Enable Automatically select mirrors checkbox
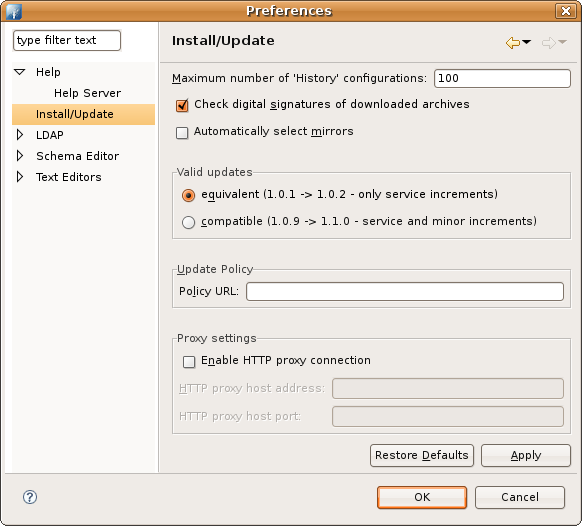Image resolution: width=582 pixels, height=526 pixels. click(x=182, y=133)
